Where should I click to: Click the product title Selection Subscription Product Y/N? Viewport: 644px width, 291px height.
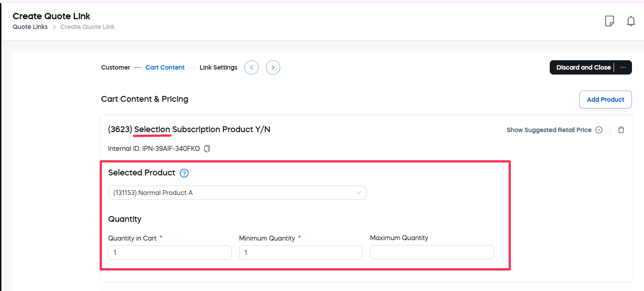point(189,129)
